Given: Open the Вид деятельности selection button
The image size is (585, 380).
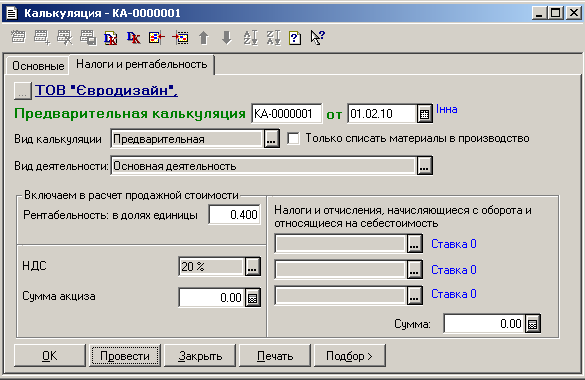Looking at the screenshot, I should (x=425, y=166).
